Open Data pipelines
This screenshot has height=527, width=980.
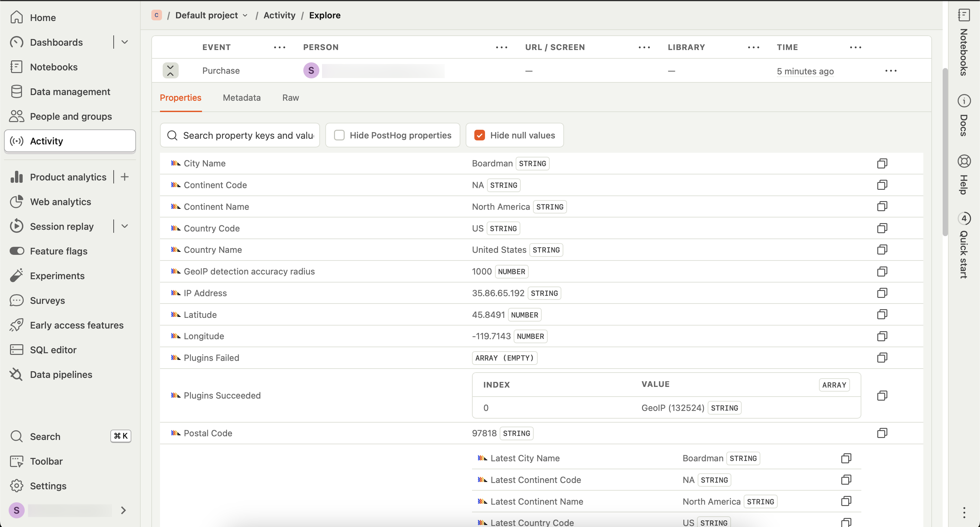click(x=61, y=375)
